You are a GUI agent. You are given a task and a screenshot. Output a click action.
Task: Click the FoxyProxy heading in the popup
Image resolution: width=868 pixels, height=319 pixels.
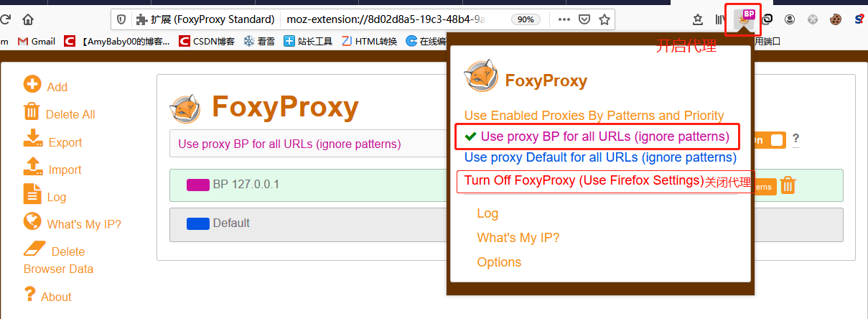click(546, 80)
